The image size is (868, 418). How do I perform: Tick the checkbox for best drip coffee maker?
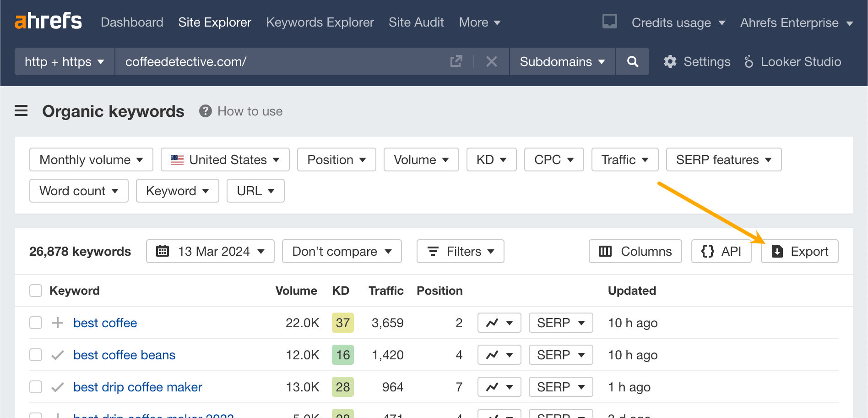tap(35, 386)
